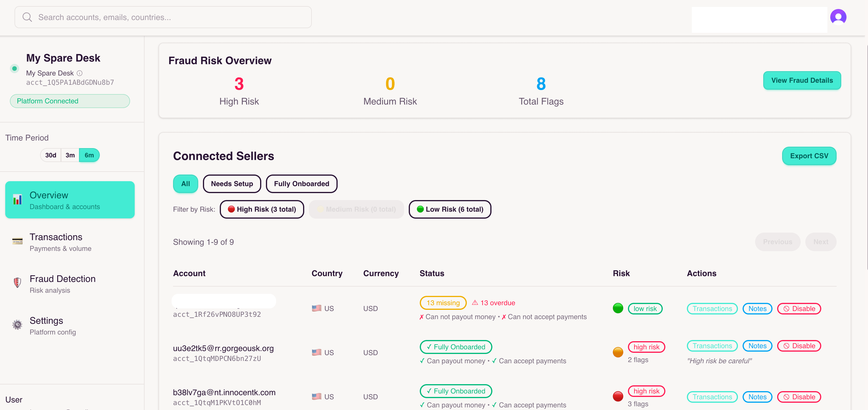Open the Fully Onboarded tab
This screenshot has height=410, width=868.
(302, 184)
